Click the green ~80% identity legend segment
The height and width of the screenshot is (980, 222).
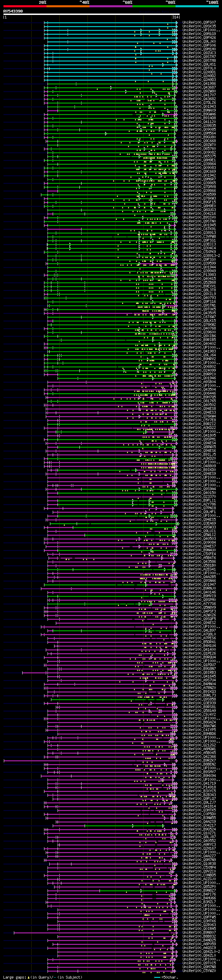pyautogui.click(x=154, y=6)
